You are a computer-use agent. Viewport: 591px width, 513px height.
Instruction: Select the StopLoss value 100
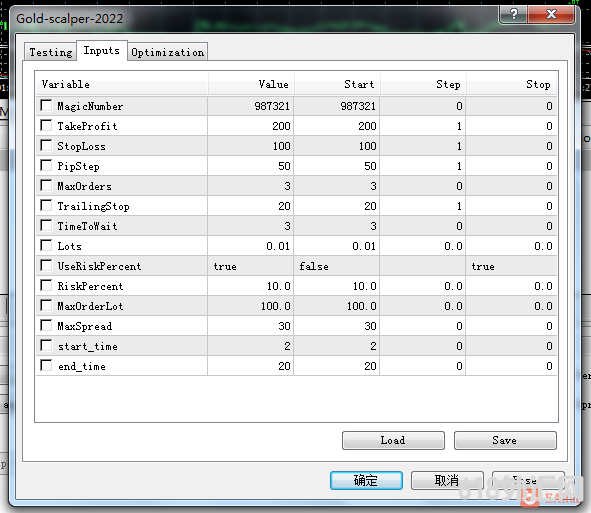click(251, 146)
